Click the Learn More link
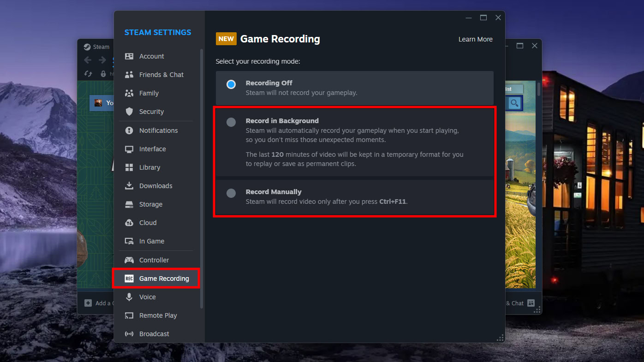The image size is (644, 362). coord(475,39)
